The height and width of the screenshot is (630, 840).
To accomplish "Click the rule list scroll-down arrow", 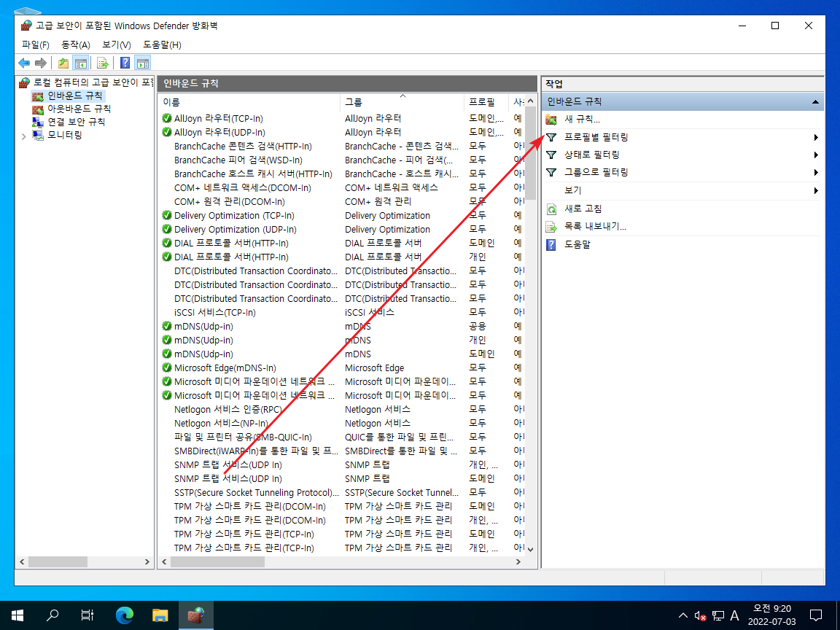I will (530, 549).
